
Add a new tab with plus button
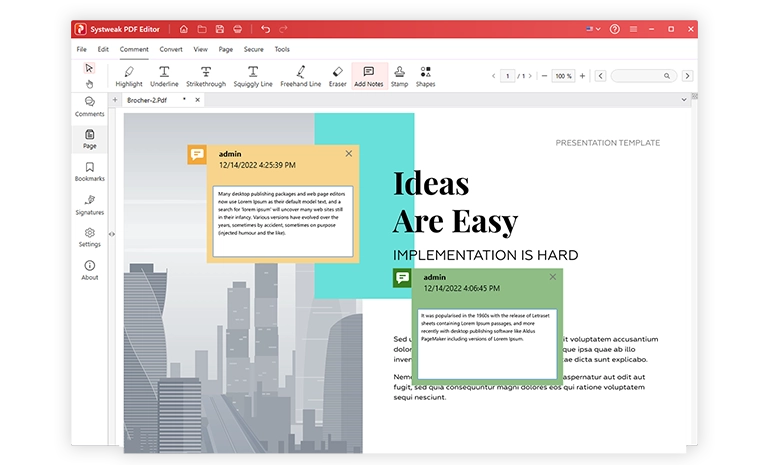115,100
